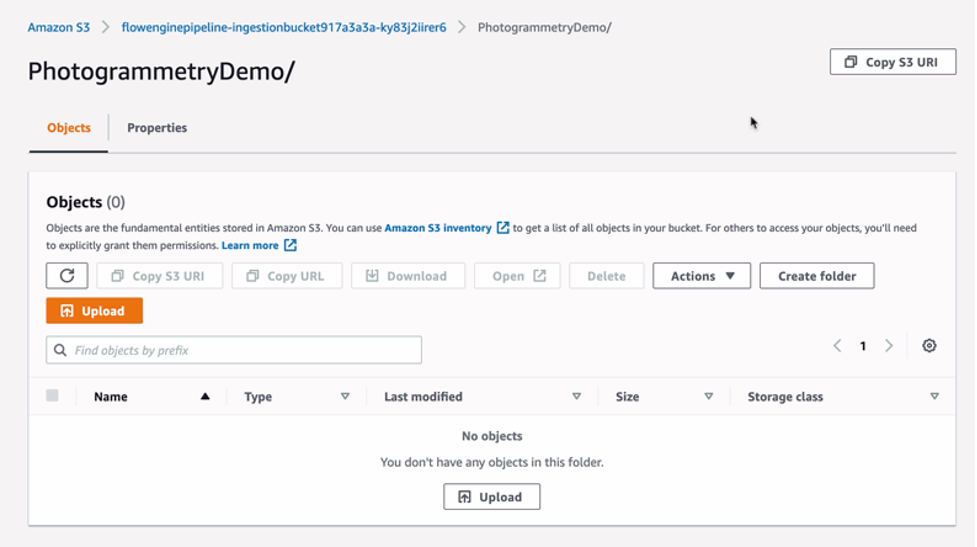Click the Delete toolbar button
The width and height of the screenshot is (977, 547).
[x=606, y=276]
